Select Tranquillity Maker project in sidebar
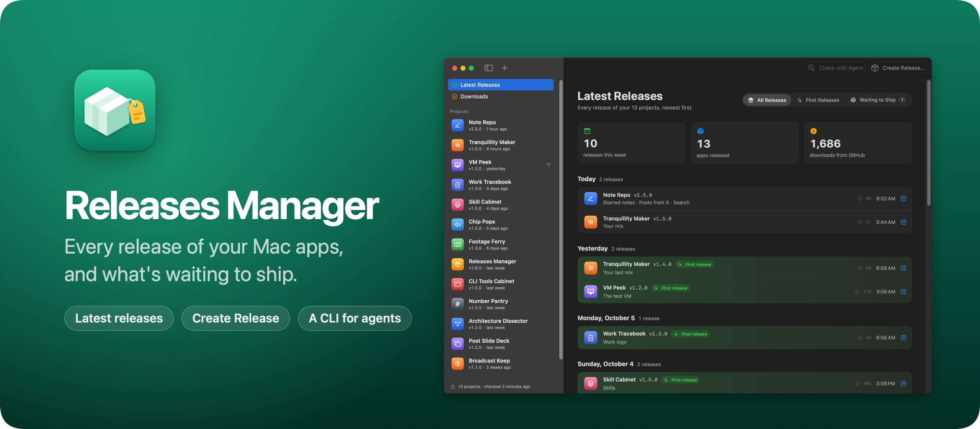This screenshot has width=980, height=429. tap(501, 145)
